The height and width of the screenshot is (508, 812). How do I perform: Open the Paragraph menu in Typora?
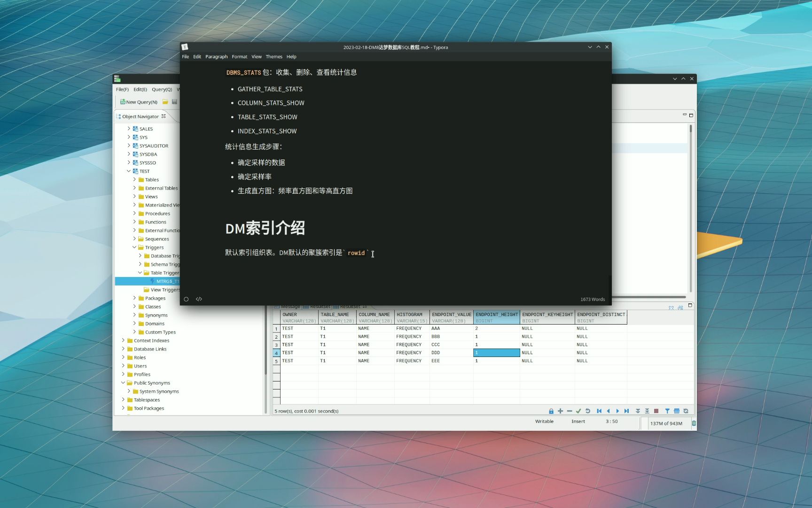click(x=217, y=56)
